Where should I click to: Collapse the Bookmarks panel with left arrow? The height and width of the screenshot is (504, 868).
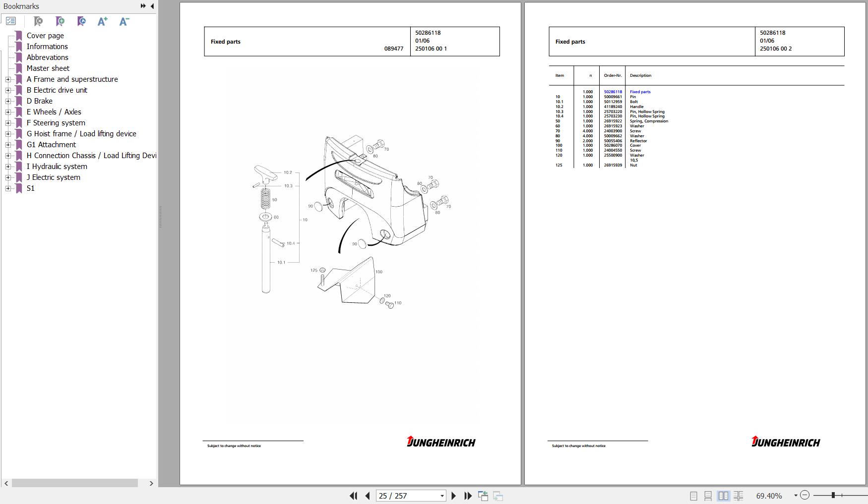tap(152, 6)
